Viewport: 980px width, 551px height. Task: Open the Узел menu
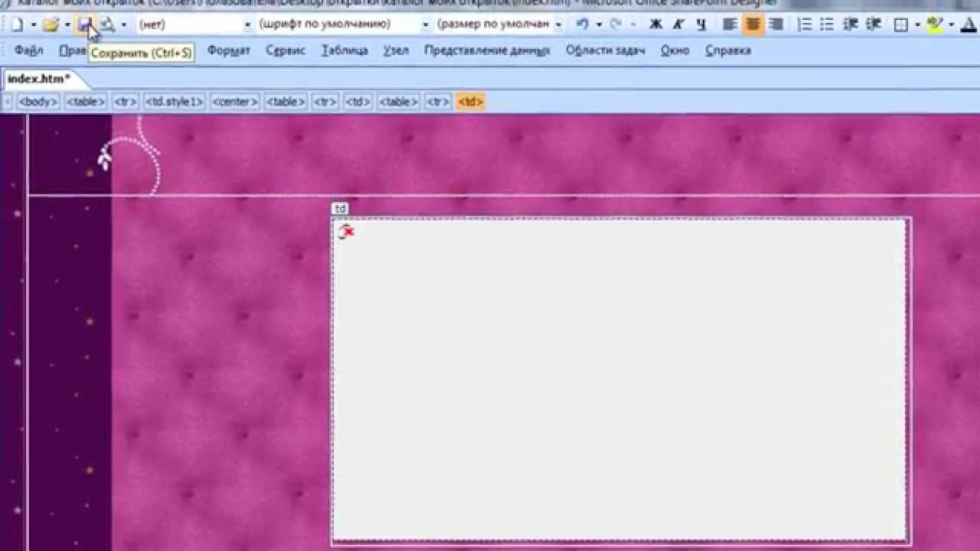pos(396,51)
